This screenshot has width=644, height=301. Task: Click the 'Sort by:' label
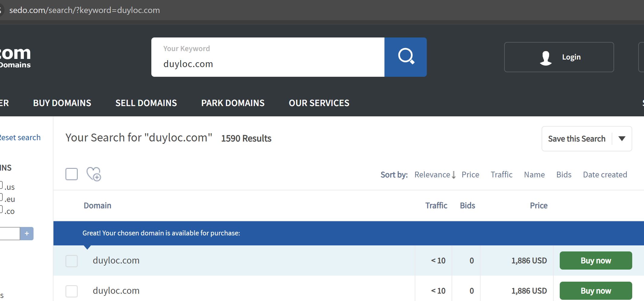pos(394,175)
